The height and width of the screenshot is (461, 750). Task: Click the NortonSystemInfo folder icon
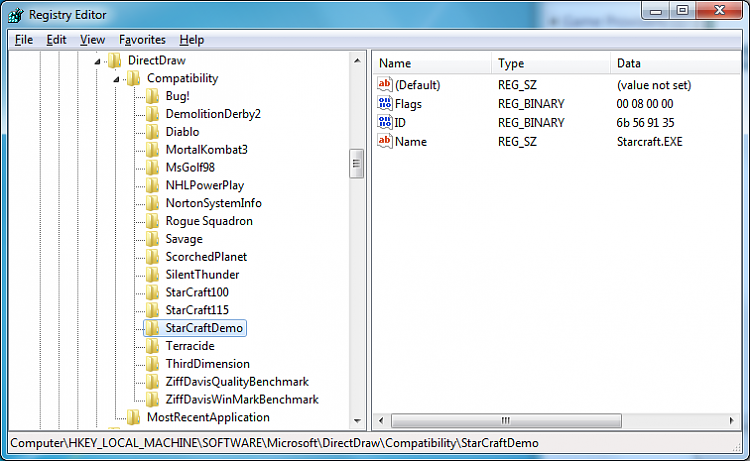tap(152, 203)
